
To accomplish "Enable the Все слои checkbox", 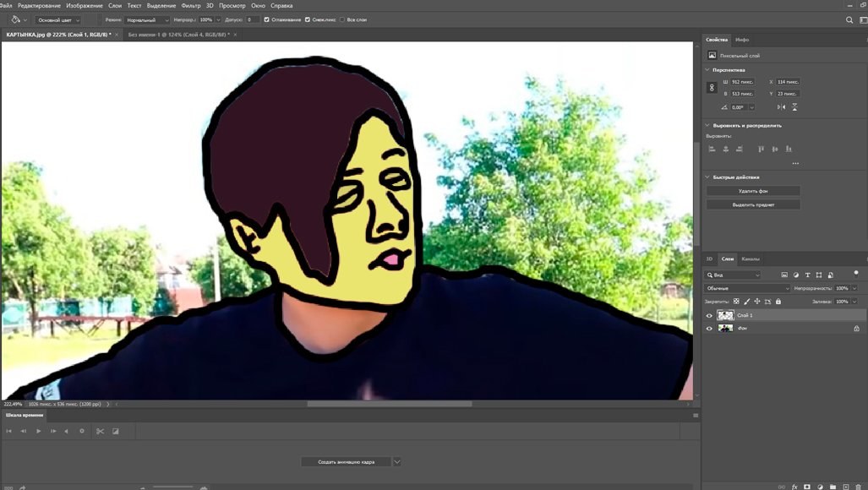I will pos(342,19).
